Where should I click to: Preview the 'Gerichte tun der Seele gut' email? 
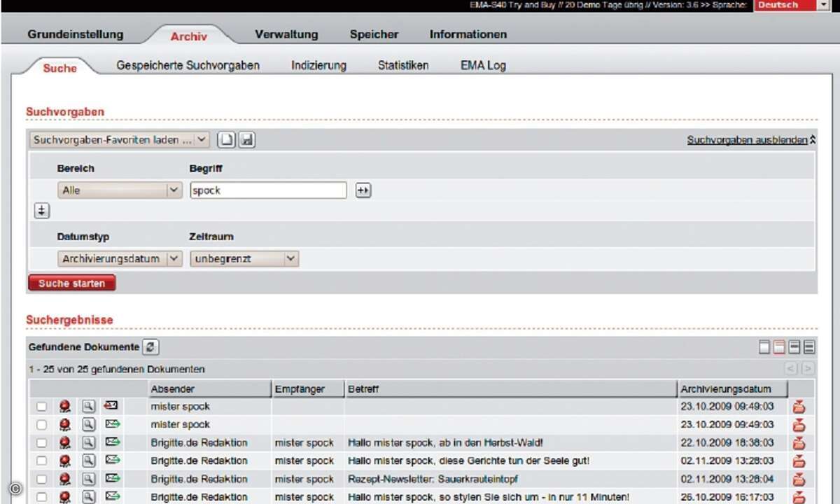click(88, 461)
